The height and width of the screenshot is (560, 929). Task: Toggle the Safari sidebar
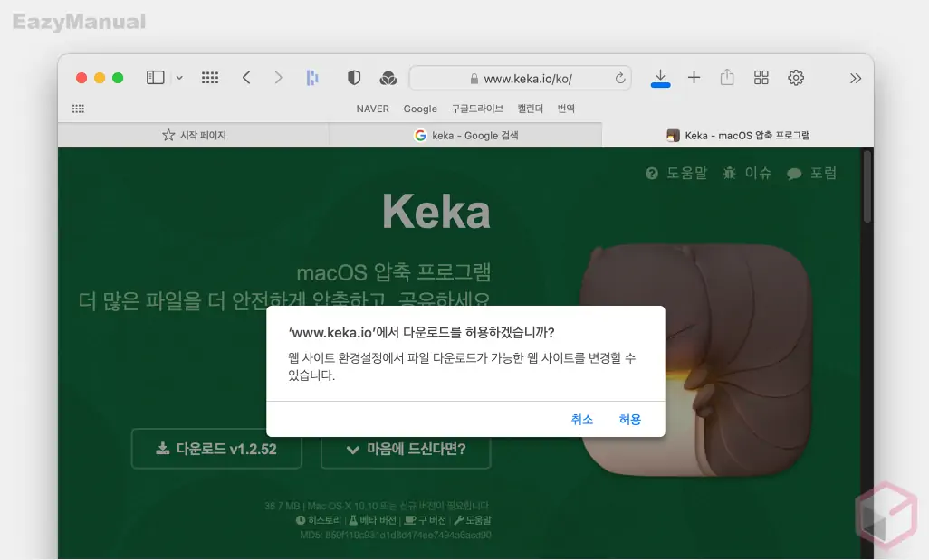pos(155,78)
